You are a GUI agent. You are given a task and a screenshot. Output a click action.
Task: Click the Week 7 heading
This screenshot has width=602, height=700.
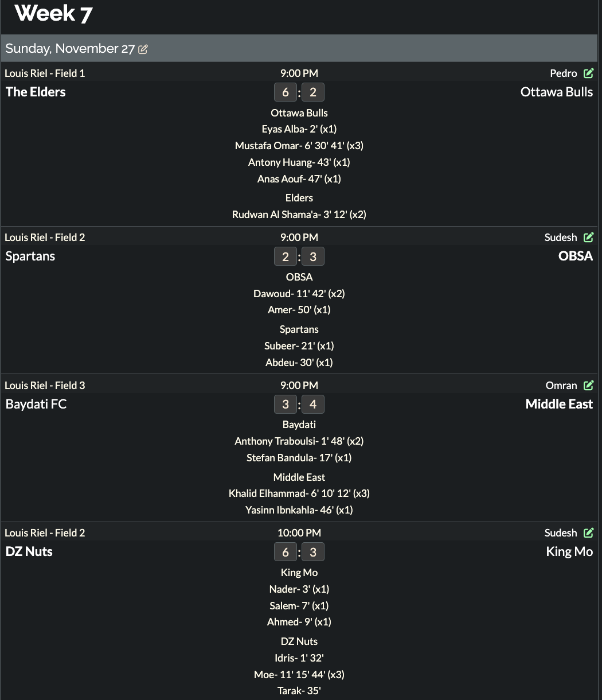(x=53, y=14)
